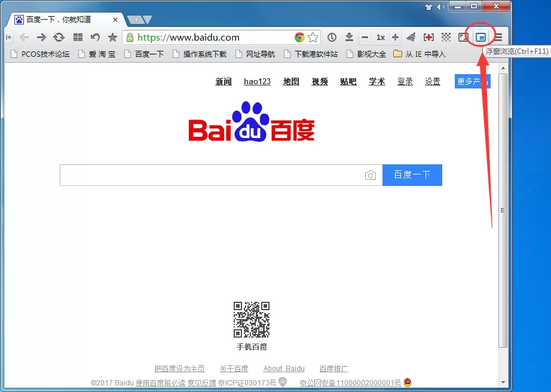Open 下载港软件站 bookmark

click(x=311, y=54)
